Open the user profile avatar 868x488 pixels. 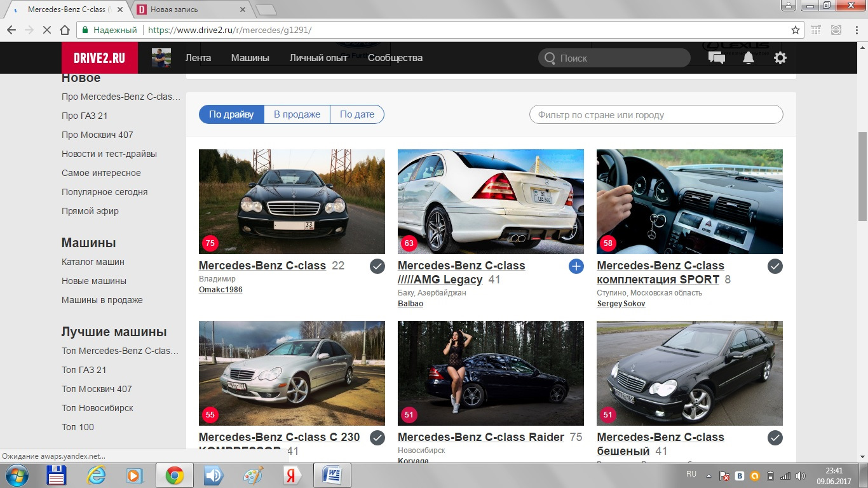[x=161, y=58]
